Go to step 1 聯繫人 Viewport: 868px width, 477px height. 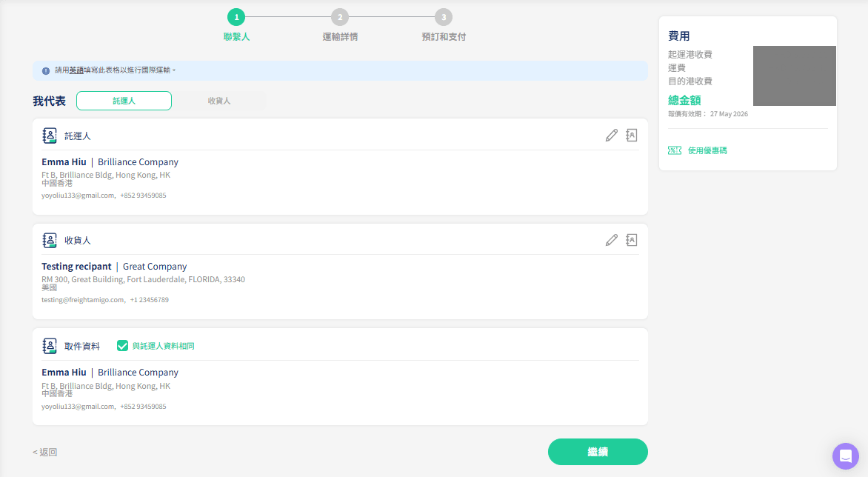click(x=236, y=17)
